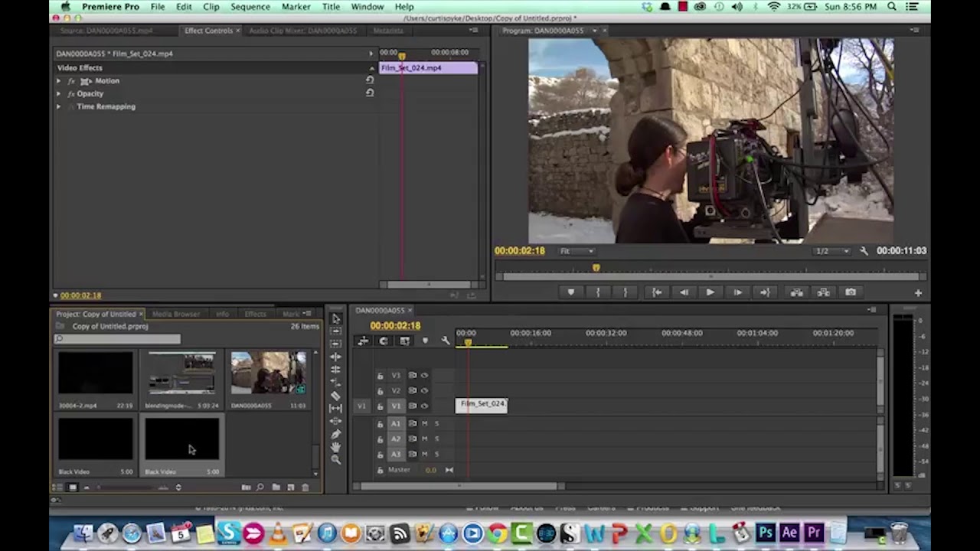Solo audio track A2
Viewport: 980px width, 551px height.
coord(437,439)
